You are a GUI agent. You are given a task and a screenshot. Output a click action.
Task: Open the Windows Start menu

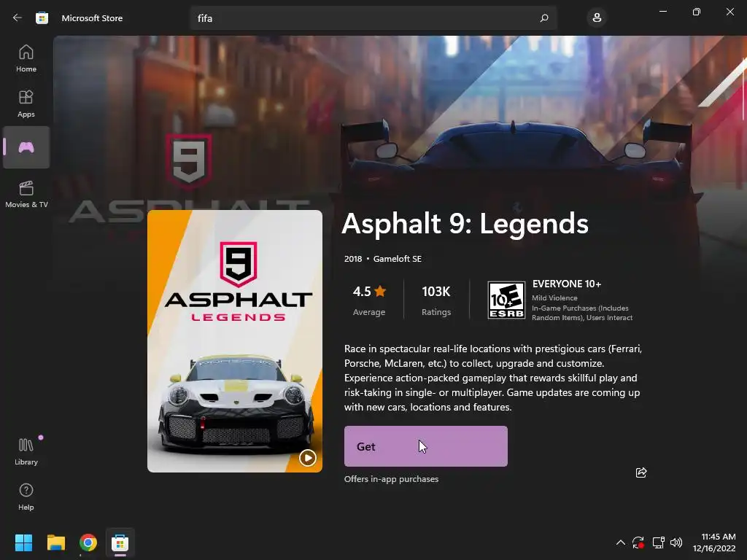(23, 542)
